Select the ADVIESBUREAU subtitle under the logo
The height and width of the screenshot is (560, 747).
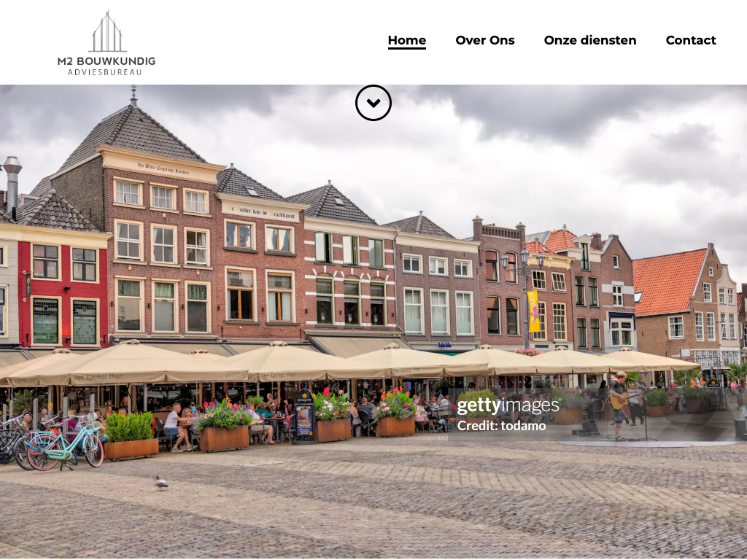[x=107, y=72]
